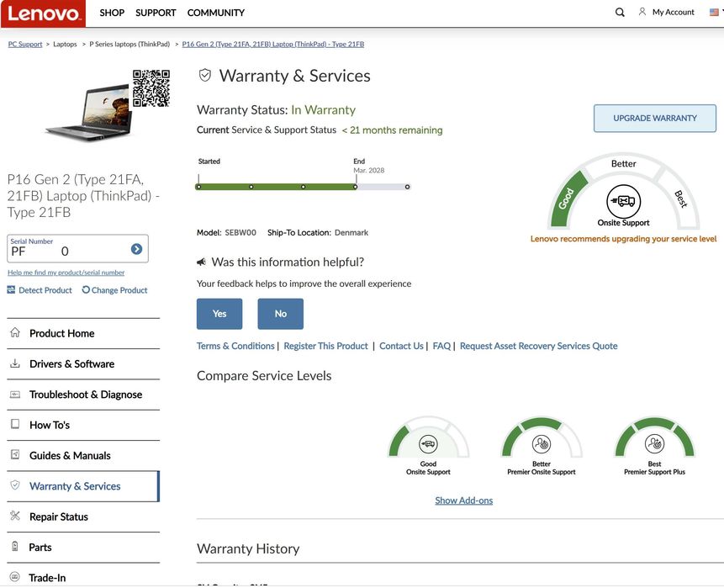Open the COMMUNITY menu
Image resolution: width=724 pixels, height=588 pixels.
[x=215, y=13]
